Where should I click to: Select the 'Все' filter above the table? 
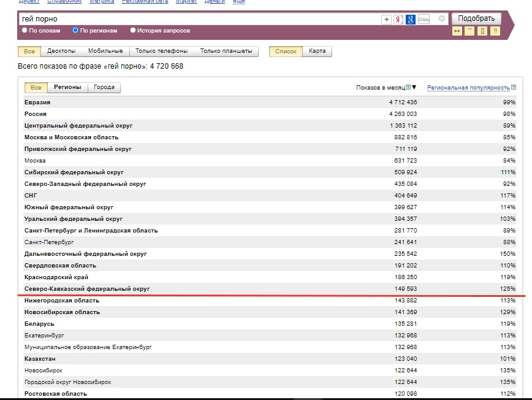click(36, 88)
